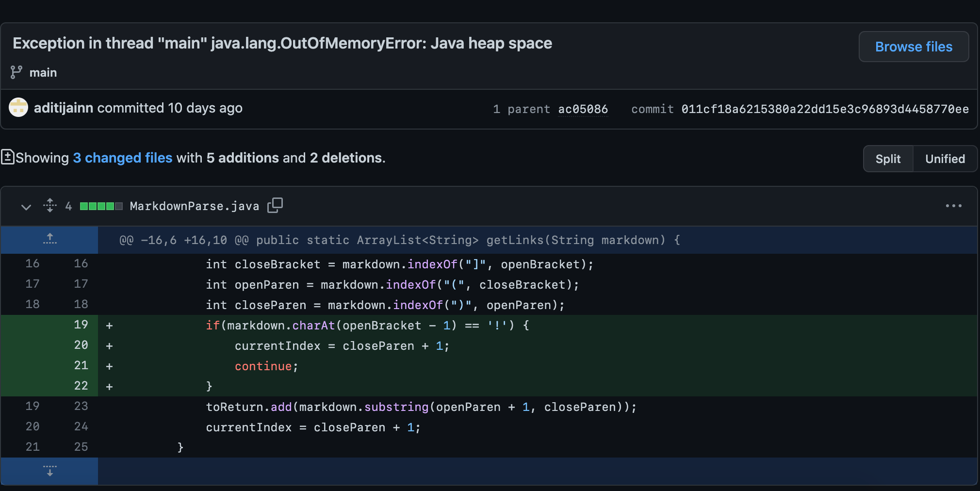Image resolution: width=980 pixels, height=491 pixels.
Task: Open parent commit ac05086
Action: pos(583,109)
